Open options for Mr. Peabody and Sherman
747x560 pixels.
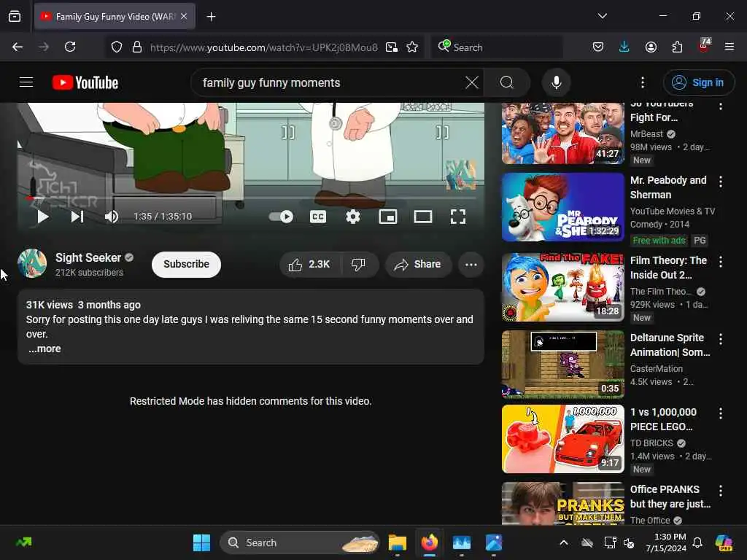(720, 182)
